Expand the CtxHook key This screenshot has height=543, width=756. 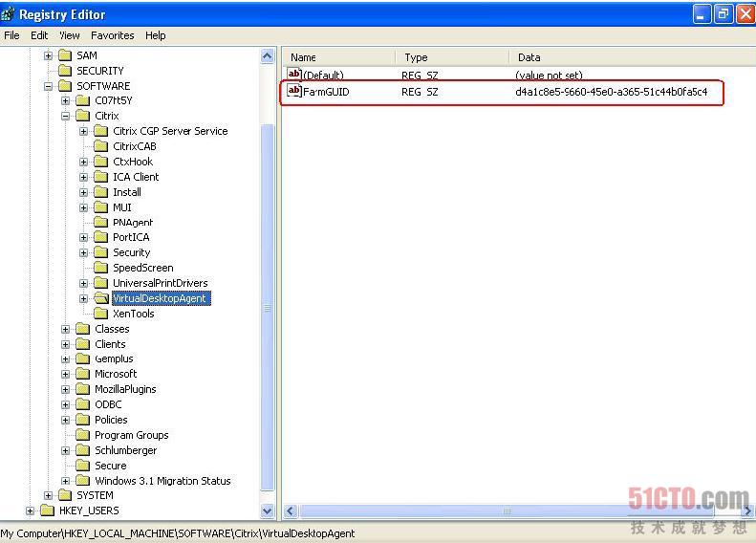[x=83, y=162]
